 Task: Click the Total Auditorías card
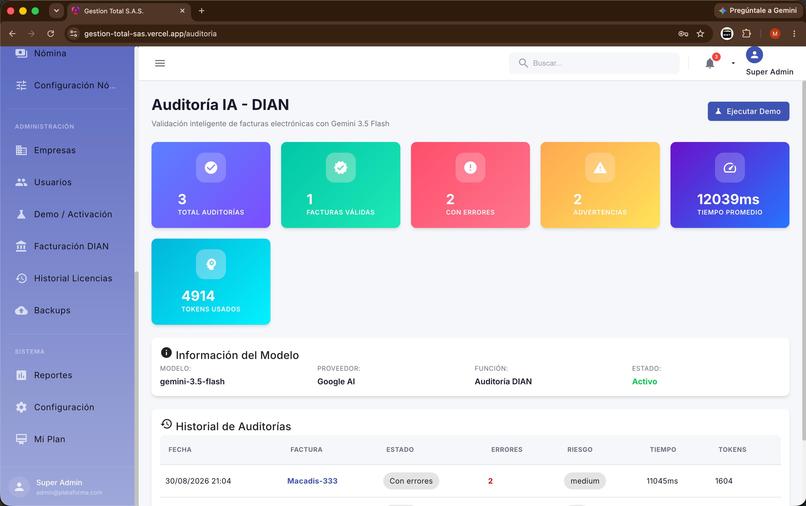211,185
